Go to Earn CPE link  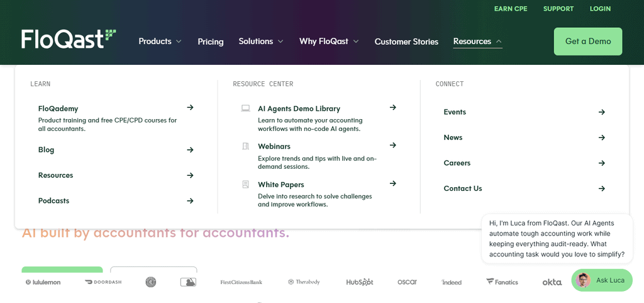coord(511,9)
